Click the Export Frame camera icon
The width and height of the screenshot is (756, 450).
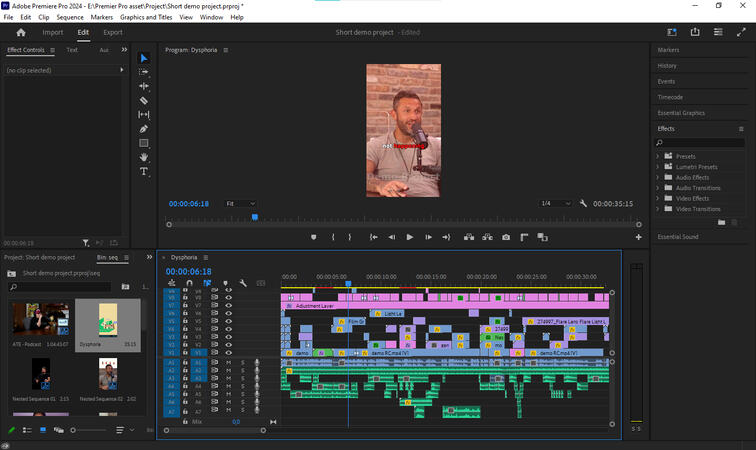506,237
